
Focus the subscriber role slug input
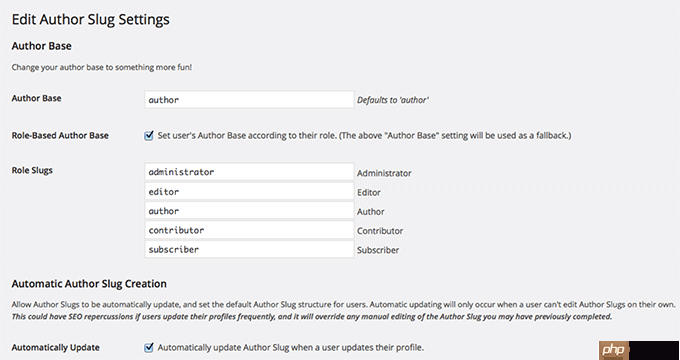click(249, 249)
